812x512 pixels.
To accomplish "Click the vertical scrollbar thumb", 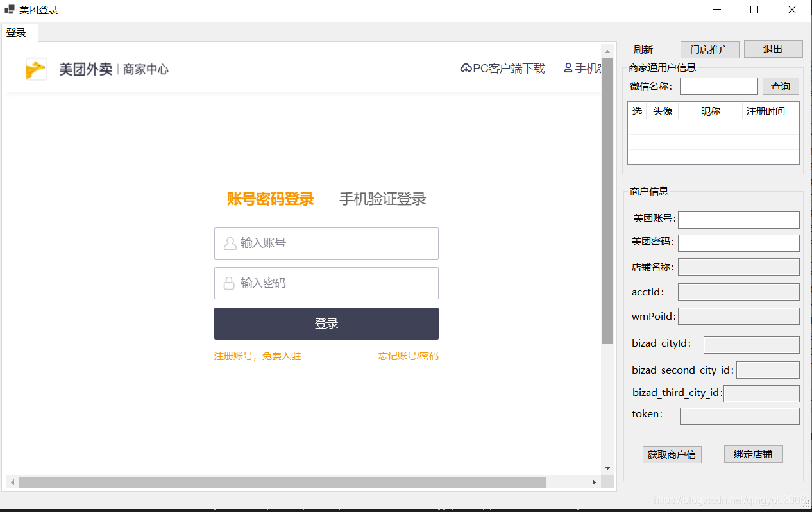I will [607, 201].
